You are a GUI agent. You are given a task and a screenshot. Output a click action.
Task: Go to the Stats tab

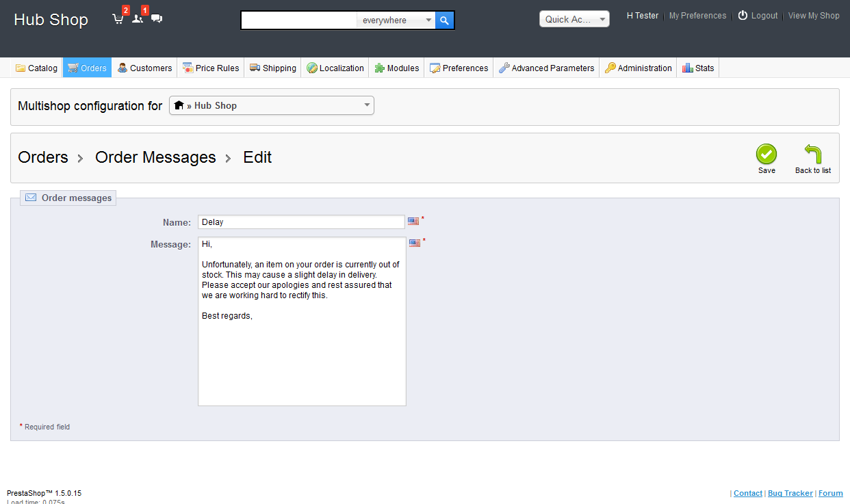pyautogui.click(x=698, y=68)
